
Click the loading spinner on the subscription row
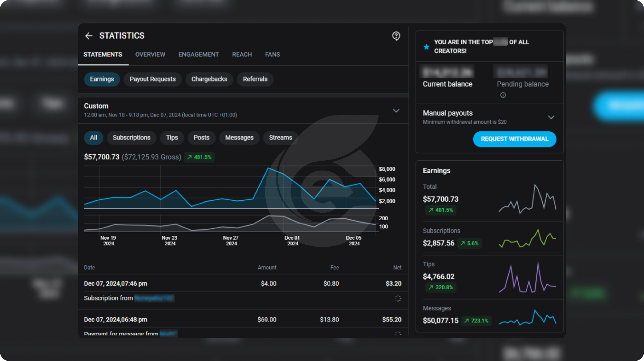398,298
